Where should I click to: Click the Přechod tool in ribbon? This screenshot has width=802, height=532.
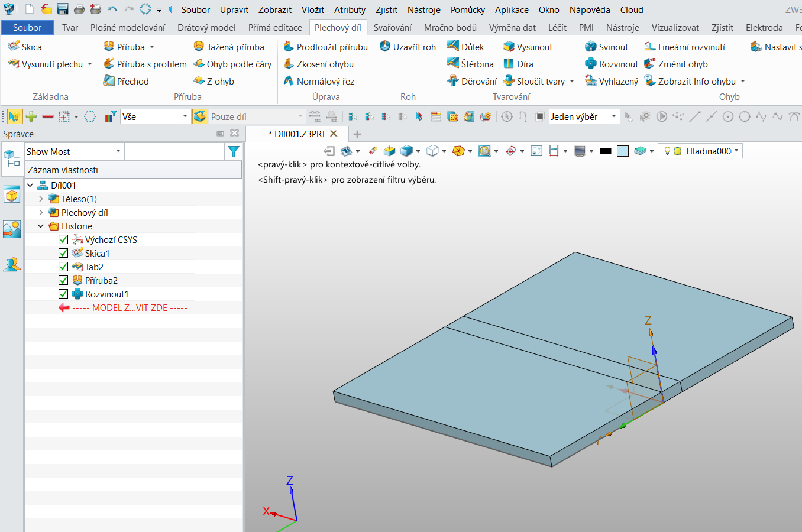point(126,81)
